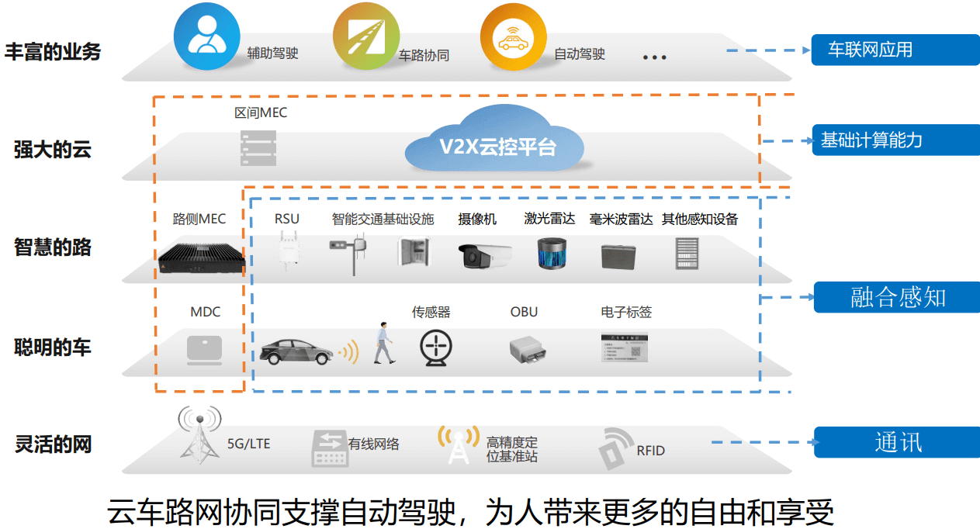This screenshot has height=529, width=980.
Task: Click the OBU text label
Action: coord(524,312)
